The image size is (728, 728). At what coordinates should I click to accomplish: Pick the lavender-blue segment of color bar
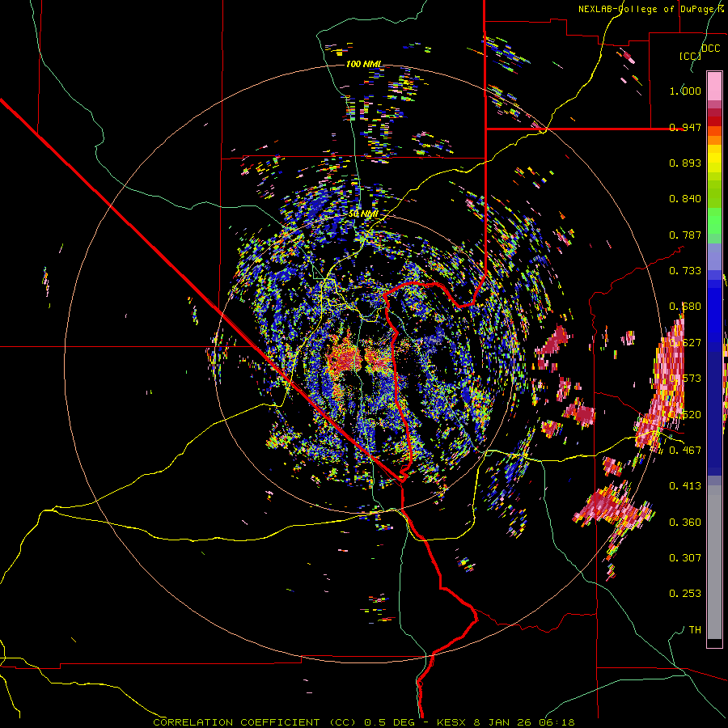point(714,256)
